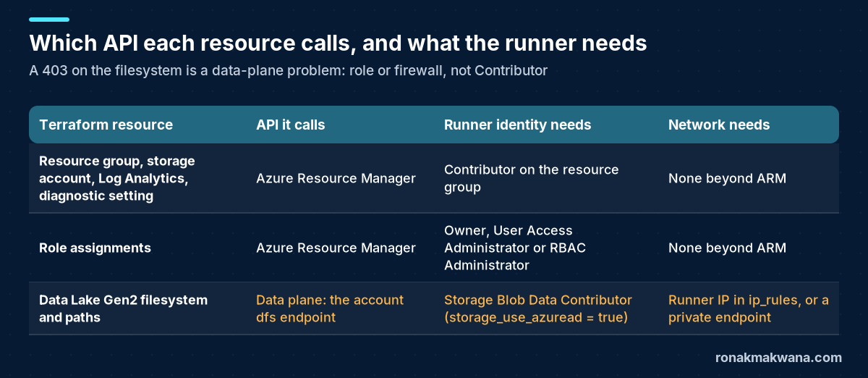The width and height of the screenshot is (868, 378).
Task: Click the title 'Which API each resource calls'
Action: pyautogui.click(x=338, y=43)
